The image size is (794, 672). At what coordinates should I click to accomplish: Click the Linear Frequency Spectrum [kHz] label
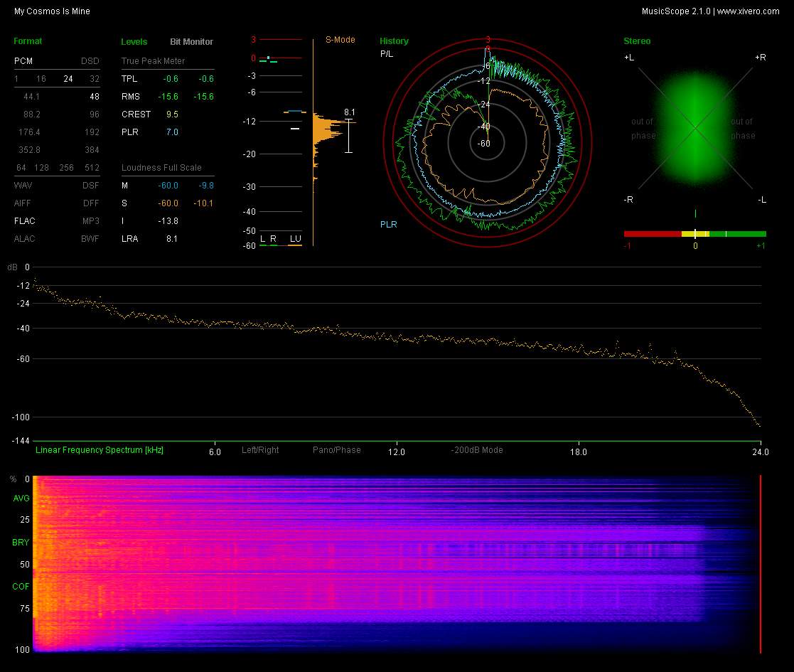point(100,450)
